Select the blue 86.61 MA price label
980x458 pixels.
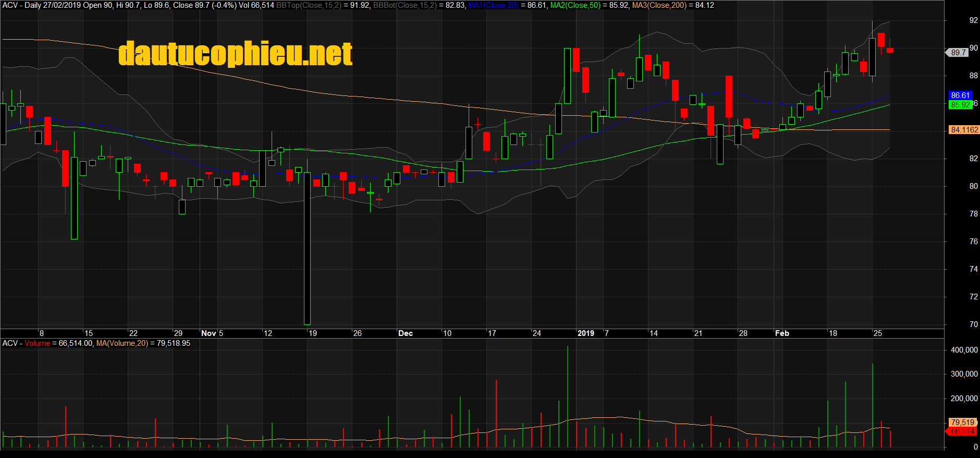pyautogui.click(x=960, y=95)
